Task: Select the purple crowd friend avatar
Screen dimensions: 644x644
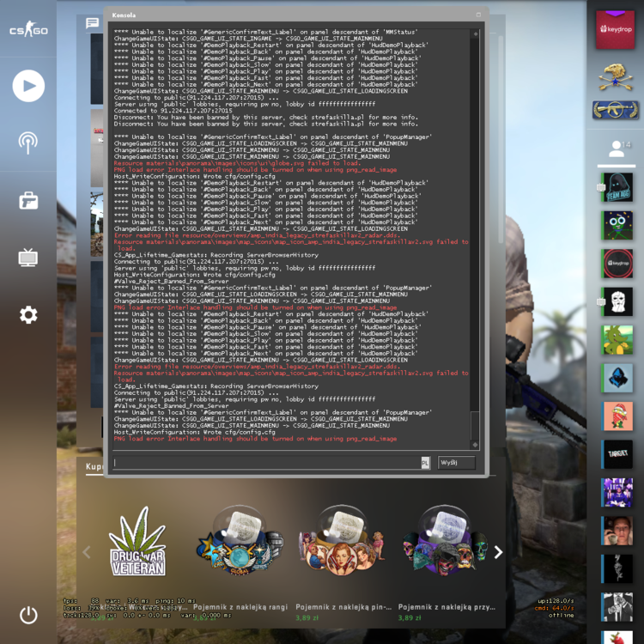Action: 617,493
